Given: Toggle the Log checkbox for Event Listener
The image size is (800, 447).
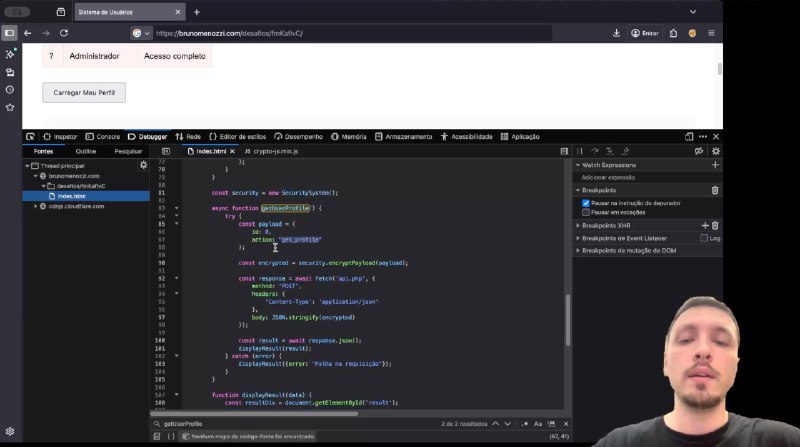Looking at the screenshot, I should coord(704,238).
